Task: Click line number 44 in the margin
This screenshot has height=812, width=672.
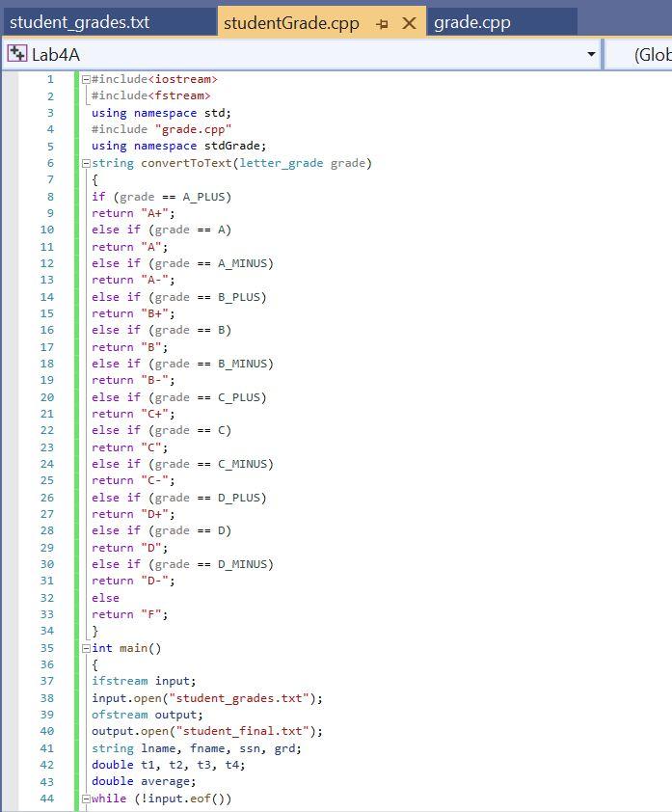Action: 47,798
